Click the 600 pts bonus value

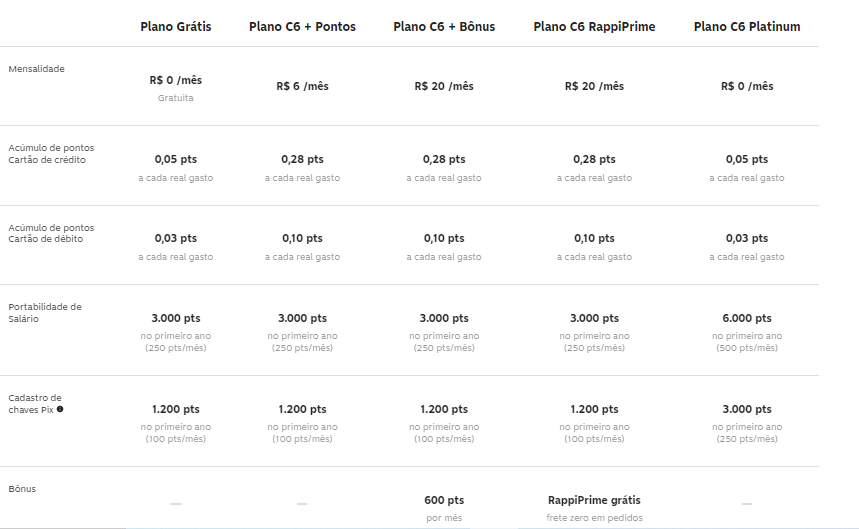(444, 500)
